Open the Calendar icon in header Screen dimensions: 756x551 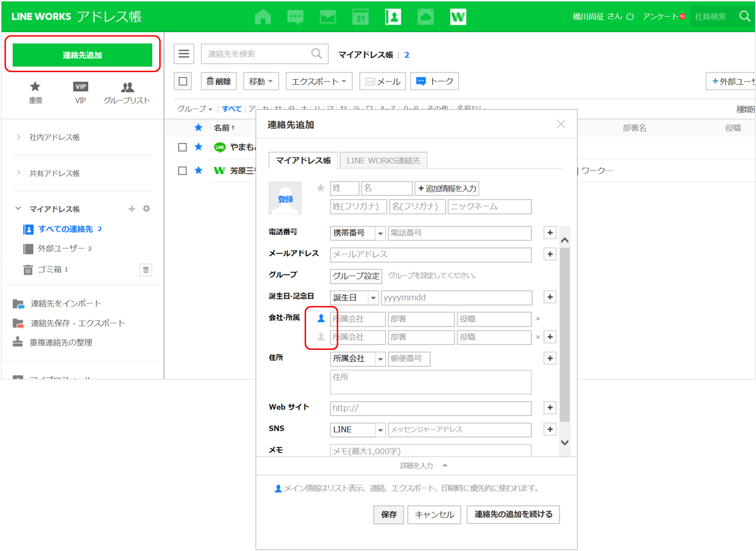[360, 17]
